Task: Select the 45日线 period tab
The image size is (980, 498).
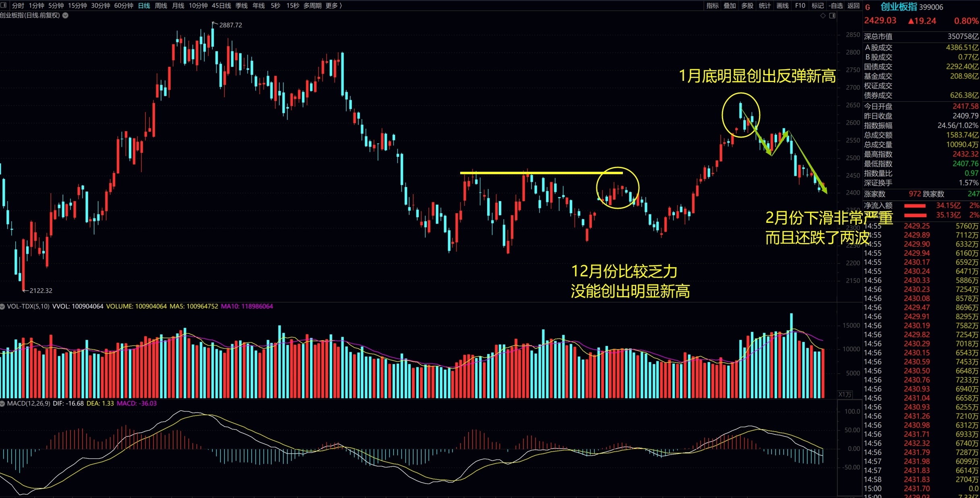Action: pyautogui.click(x=221, y=6)
